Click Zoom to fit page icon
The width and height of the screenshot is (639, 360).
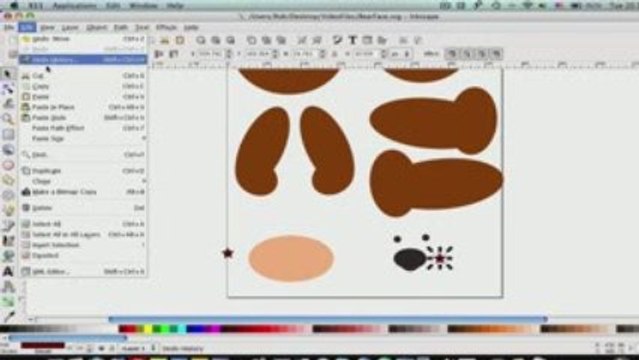click(230, 40)
